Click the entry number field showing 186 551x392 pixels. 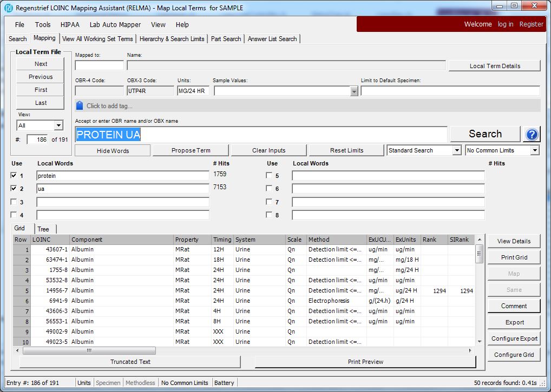coord(37,139)
